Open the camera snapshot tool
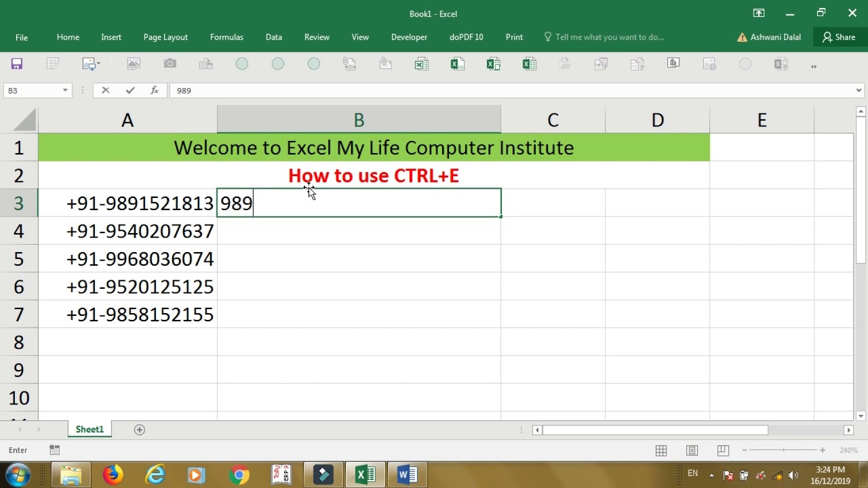Image resolution: width=868 pixels, height=488 pixels. pos(170,63)
